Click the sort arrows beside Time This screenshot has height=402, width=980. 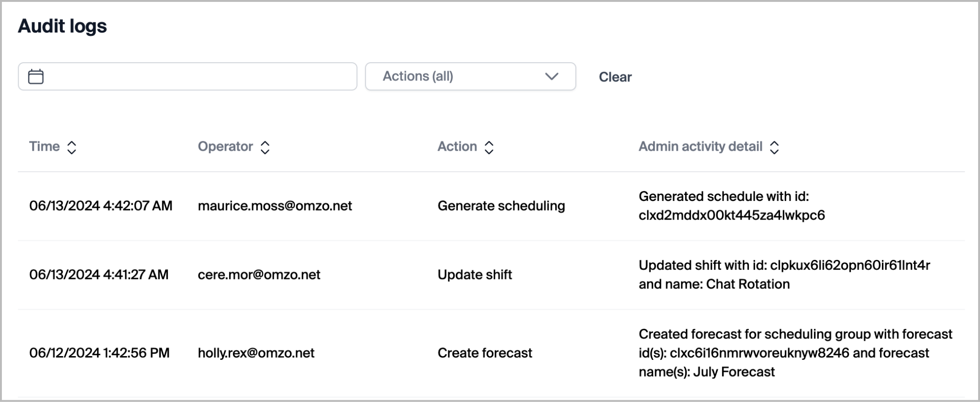pyautogui.click(x=72, y=147)
